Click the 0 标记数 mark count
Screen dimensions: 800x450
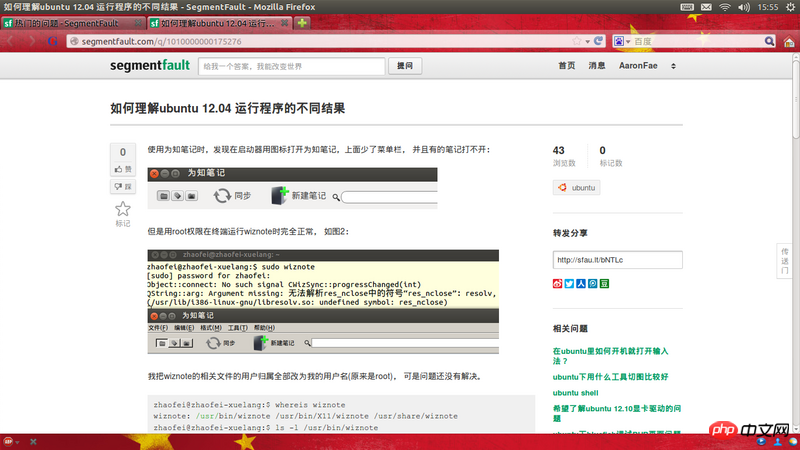[611, 156]
